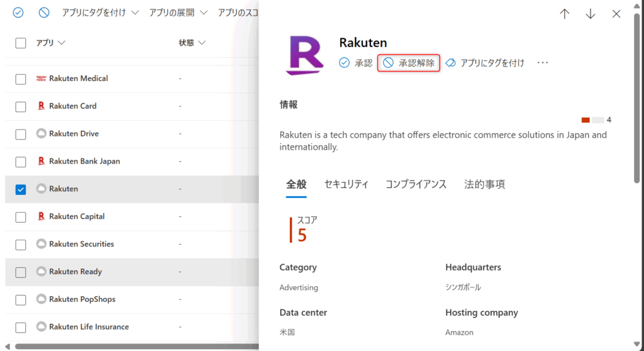Viewport: 644px width, 351px height.
Task: Switch to the コンプライアンス tab
Action: coord(416,184)
